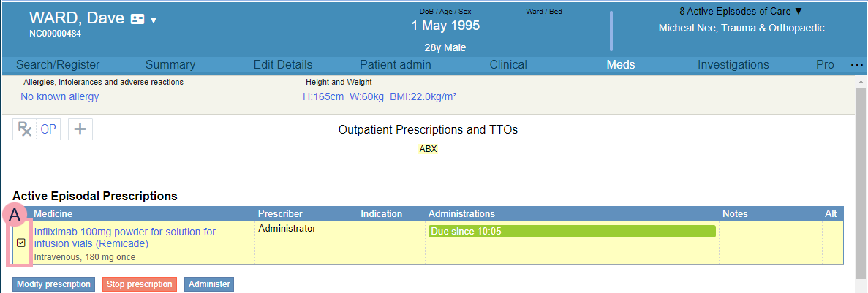The width and height of the screenshot is (868, 293).
Task: Switch to the Clinical tab
Action: click(x=507, y=65)
